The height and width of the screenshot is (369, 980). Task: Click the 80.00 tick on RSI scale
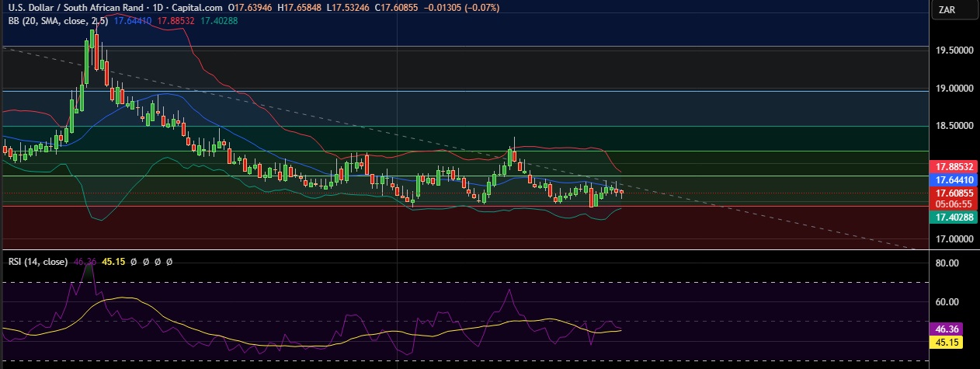(948, 264)
